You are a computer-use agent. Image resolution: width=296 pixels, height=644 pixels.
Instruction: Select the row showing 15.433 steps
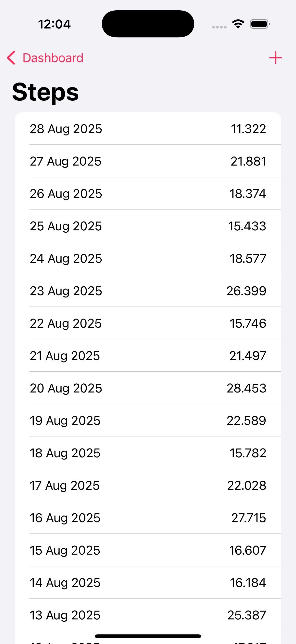click(x=148, y=226)
